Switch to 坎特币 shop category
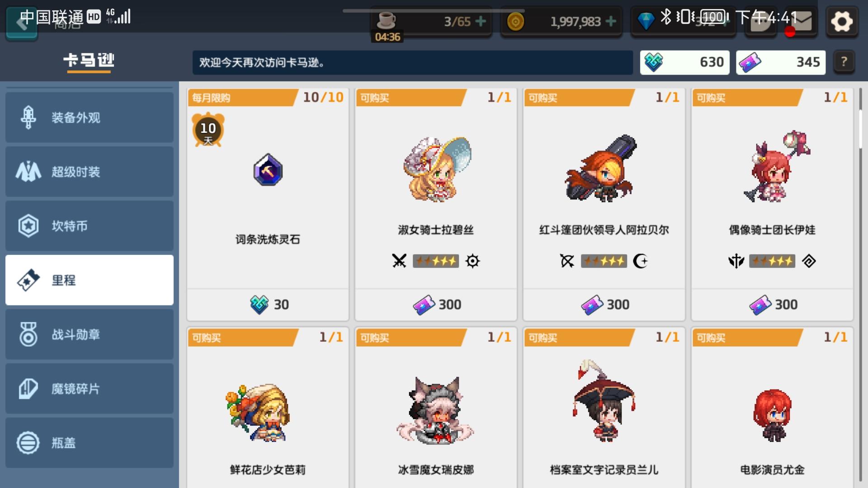The height and width of the screenshot is (488, 868). pos(90,226)
